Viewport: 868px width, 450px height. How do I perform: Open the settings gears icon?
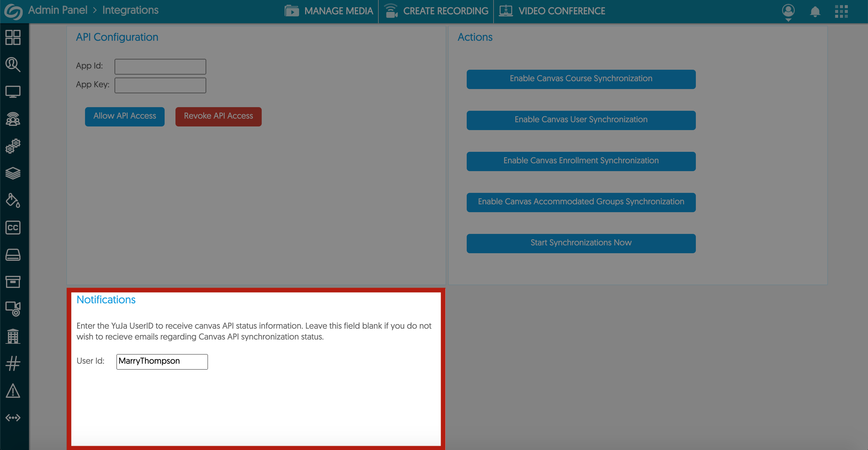pyautogui.click(x=13, y=146)
